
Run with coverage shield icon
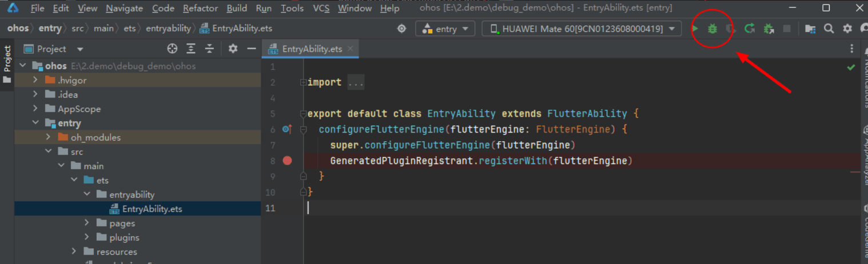click(730, 29)
